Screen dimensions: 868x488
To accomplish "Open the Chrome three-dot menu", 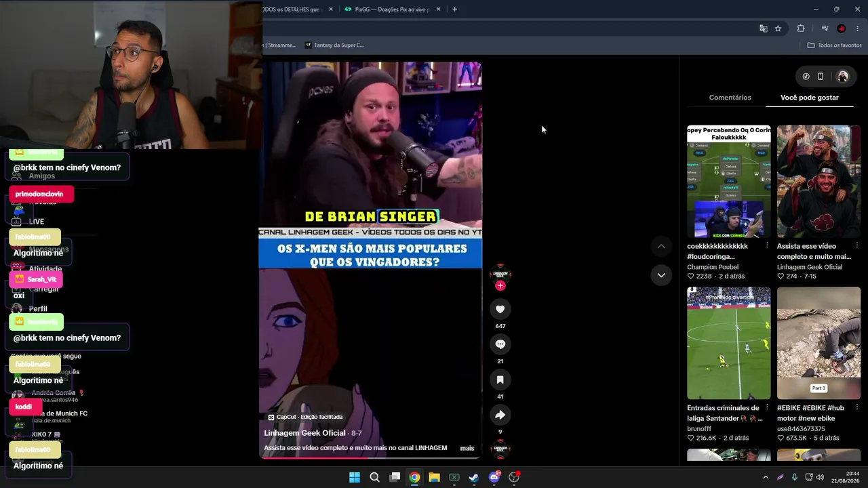I will point(858,28).
